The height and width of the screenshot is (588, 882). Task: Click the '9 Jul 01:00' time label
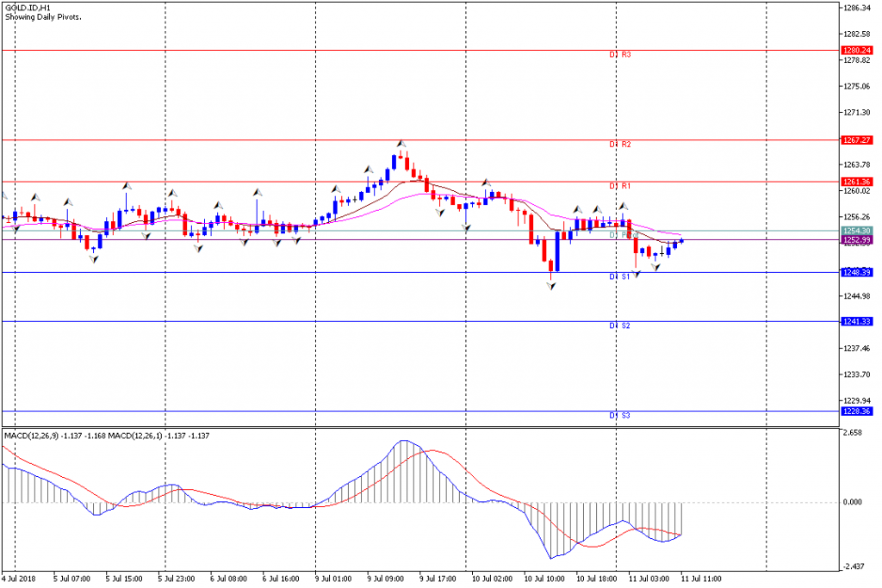tap(333, 579)
